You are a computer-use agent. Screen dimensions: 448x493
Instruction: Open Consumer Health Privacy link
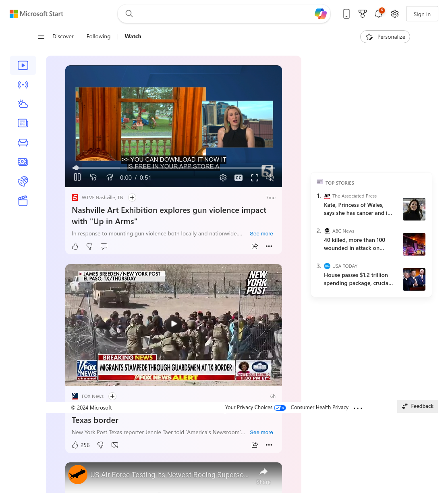pyautogui.click(x=319, y=408)
